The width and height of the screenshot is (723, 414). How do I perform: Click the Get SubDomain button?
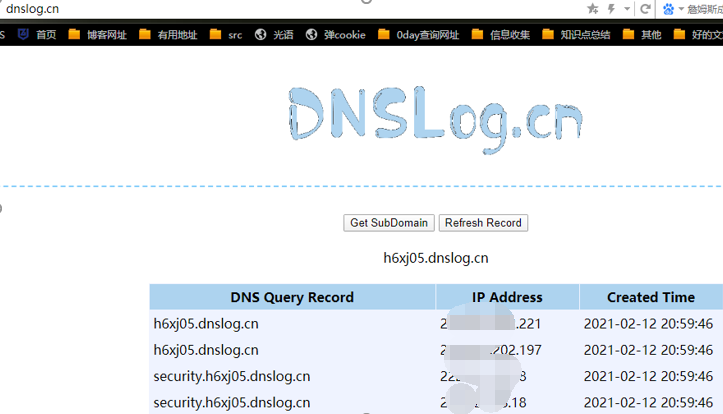389,223
